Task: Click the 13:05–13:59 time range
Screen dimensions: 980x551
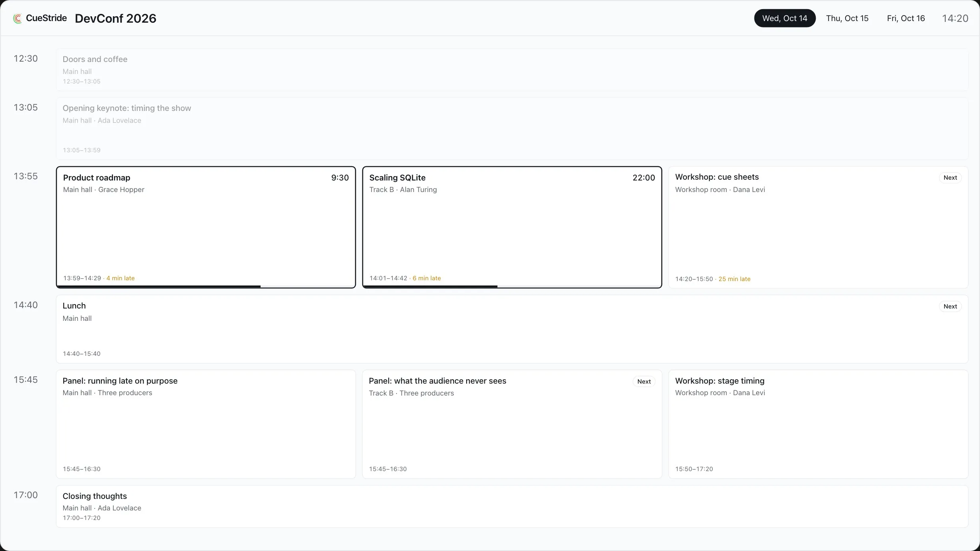Action: (x=82, y=150)
